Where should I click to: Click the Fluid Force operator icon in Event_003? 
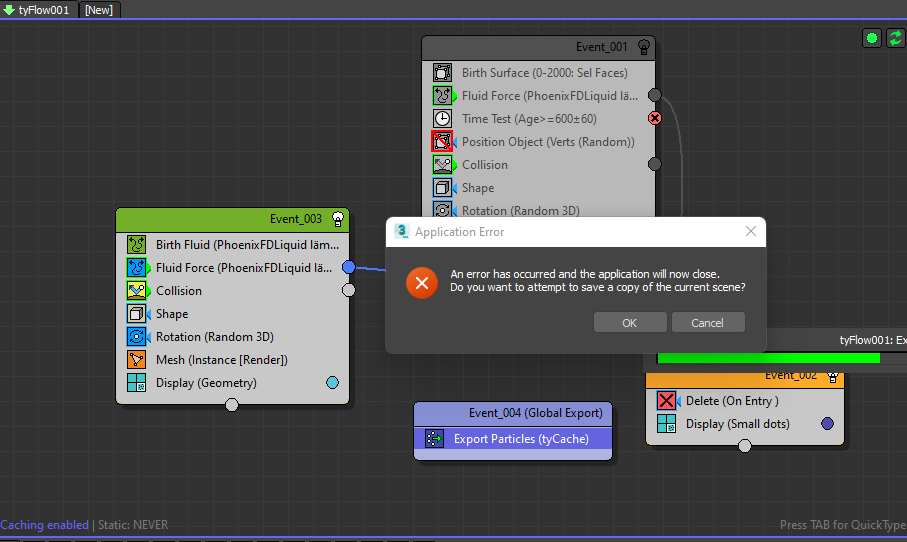click(x=137, y=267)
